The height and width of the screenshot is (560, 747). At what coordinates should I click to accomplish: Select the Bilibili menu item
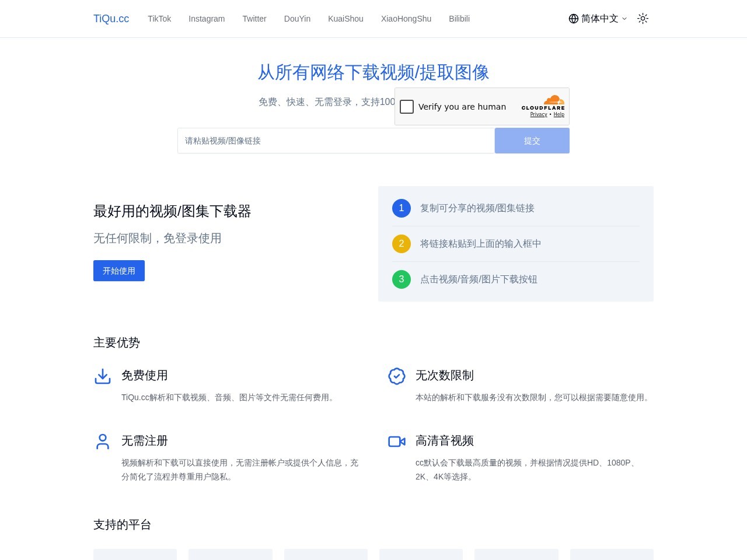(459, 19)
